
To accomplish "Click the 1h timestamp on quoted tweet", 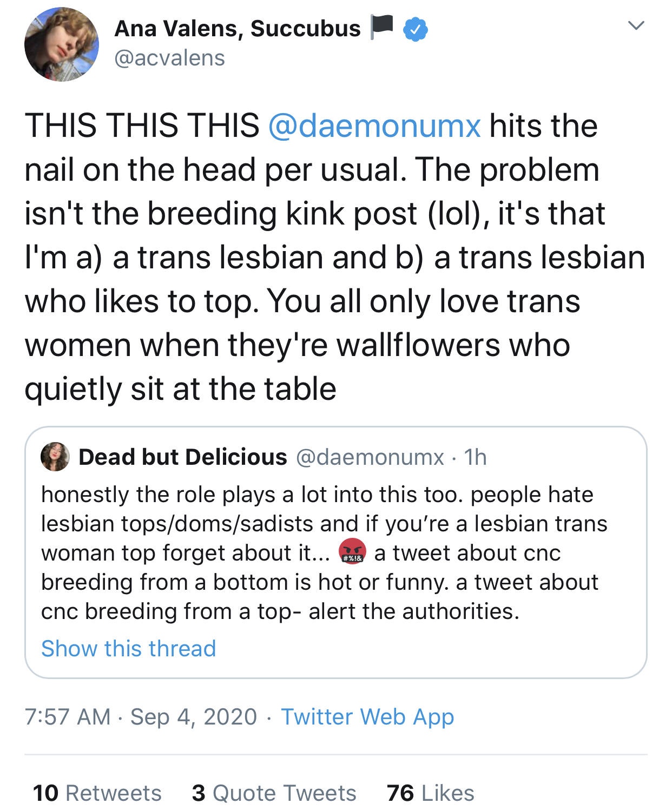I will tap(475, 457).
